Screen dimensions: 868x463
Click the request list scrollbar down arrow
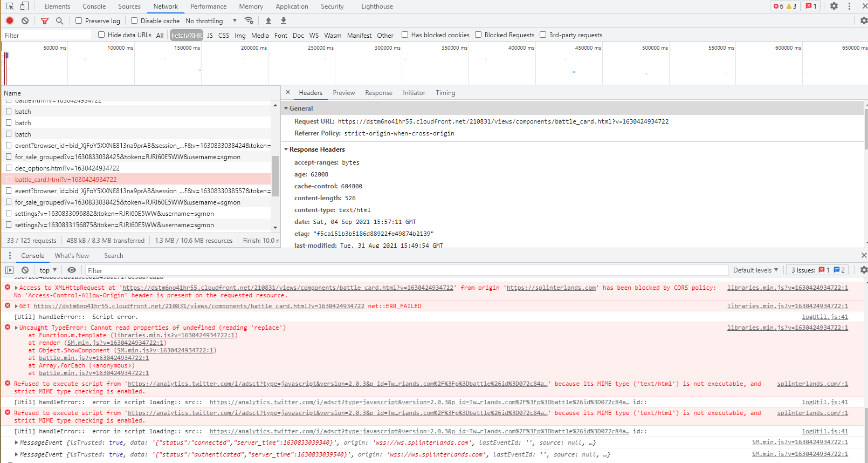(x=275, y=227)
